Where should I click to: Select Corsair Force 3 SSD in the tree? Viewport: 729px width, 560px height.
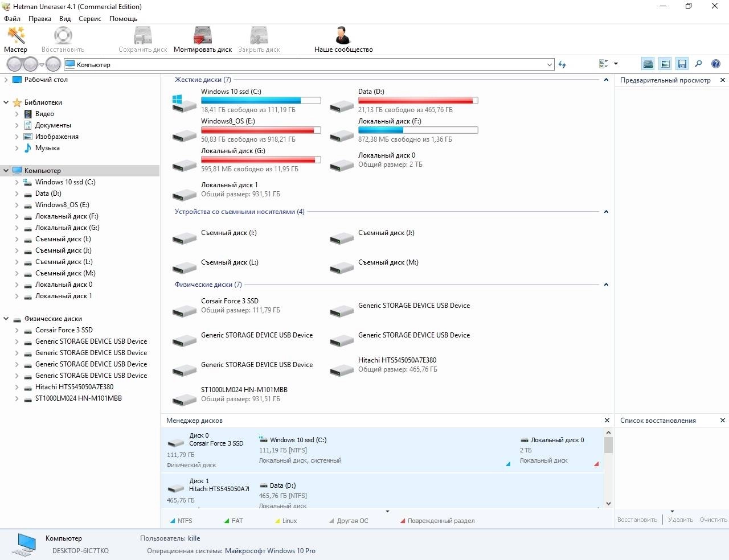[x=64, y=330]
